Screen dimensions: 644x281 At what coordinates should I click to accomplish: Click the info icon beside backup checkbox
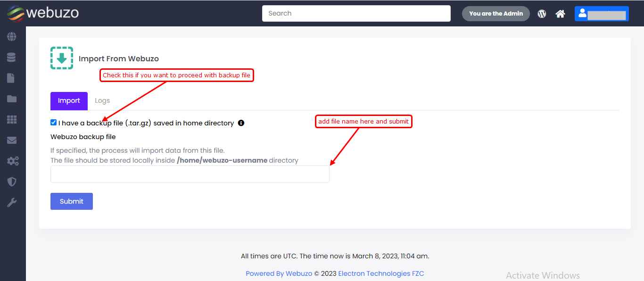point(241,123)
